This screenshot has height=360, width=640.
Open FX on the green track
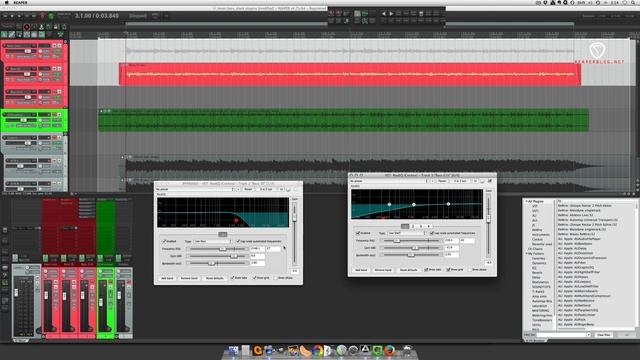pos(56,120)
